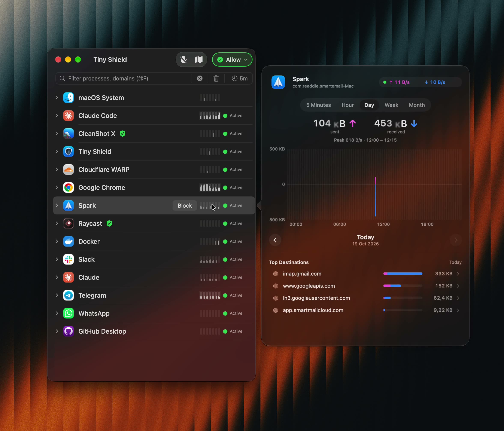Open imap.gmail.com destination details
504x431 pixels.
click(x=365, y=274)
